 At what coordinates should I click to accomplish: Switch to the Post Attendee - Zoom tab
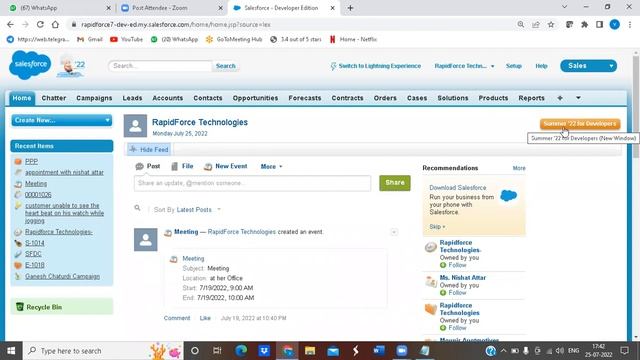point(171,8)
